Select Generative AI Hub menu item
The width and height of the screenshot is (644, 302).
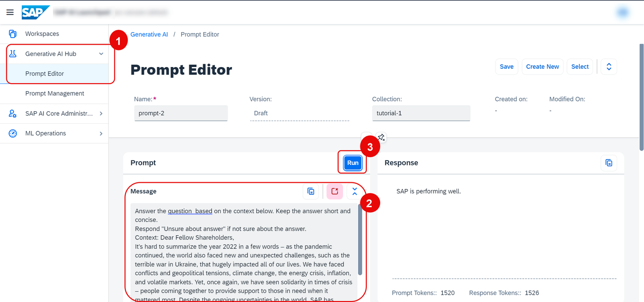pyautogui.click(x=54, y=54)
